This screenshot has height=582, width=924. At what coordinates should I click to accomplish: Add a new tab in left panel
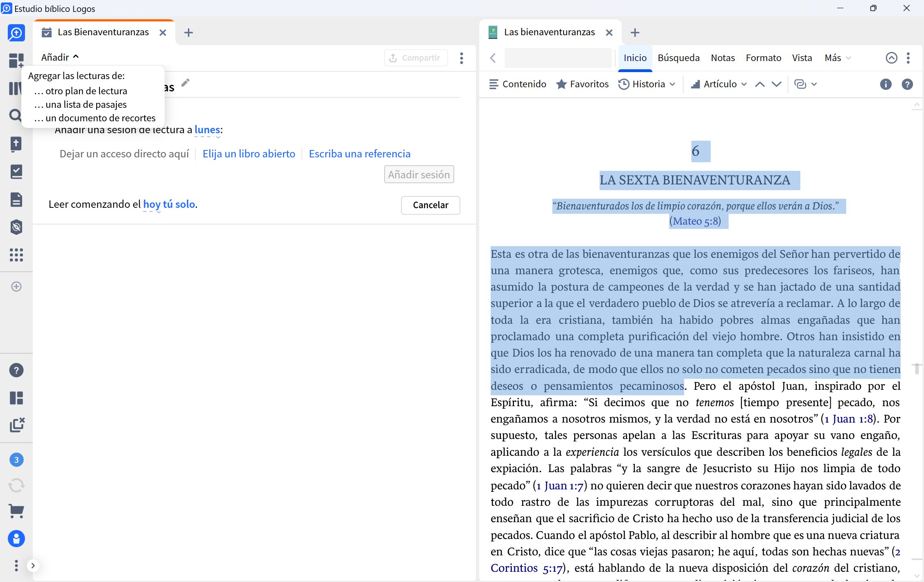(x=188, y=33)
